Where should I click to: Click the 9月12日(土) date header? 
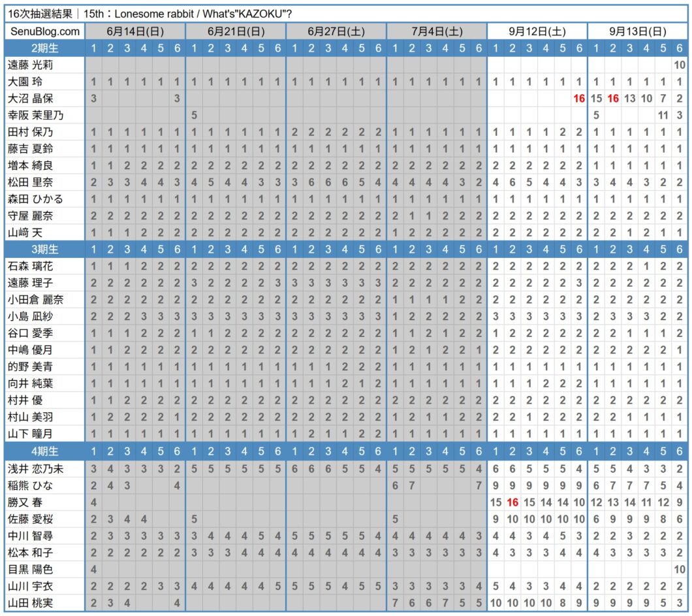click(x=537, y=31)
